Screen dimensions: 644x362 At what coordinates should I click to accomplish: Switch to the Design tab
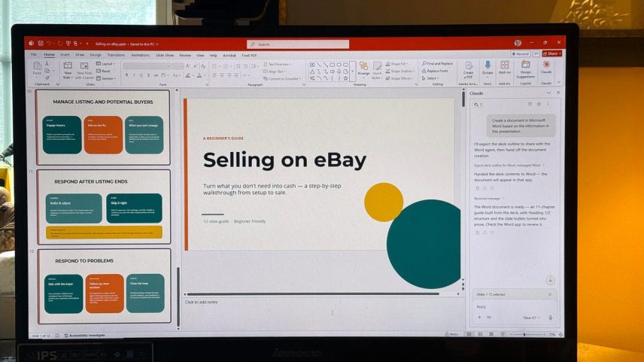96,55
